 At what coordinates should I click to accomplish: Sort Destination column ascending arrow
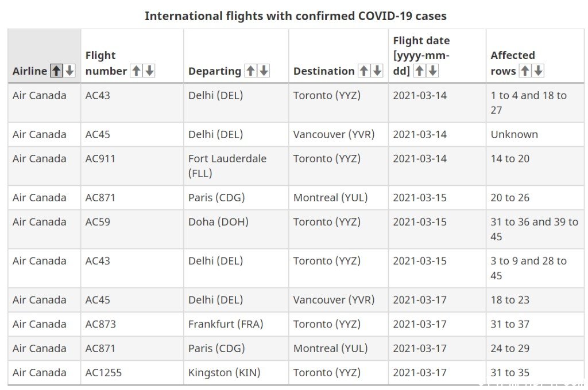(364, 71)
